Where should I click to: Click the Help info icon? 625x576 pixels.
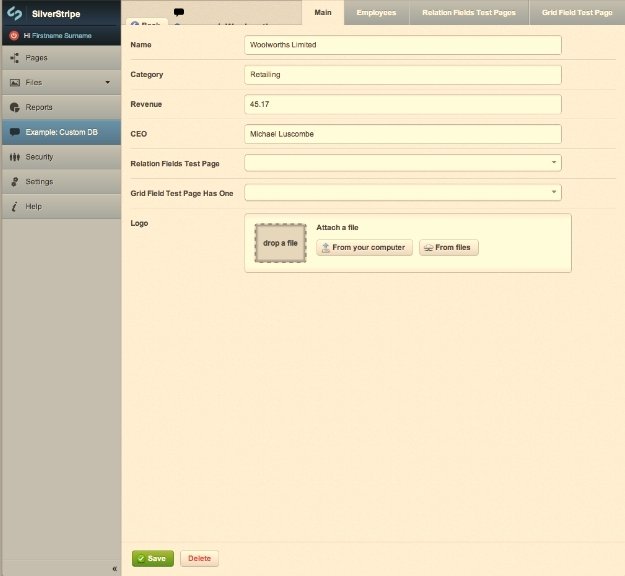15,206
